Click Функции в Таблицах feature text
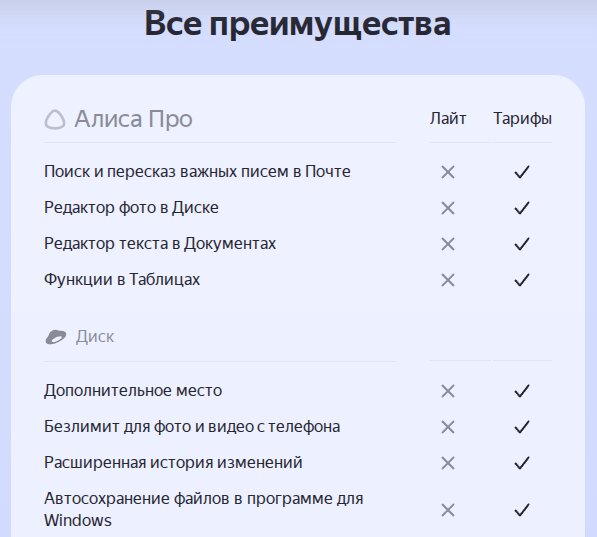The image size is (597, 537). (x=122, y=280)
